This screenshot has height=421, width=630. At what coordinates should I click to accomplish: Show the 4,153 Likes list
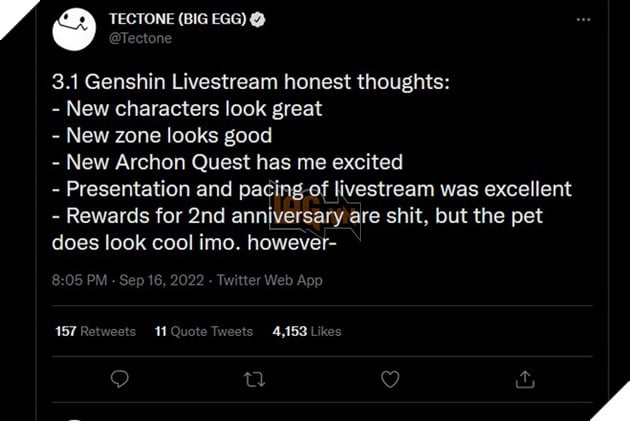[307, 331]
